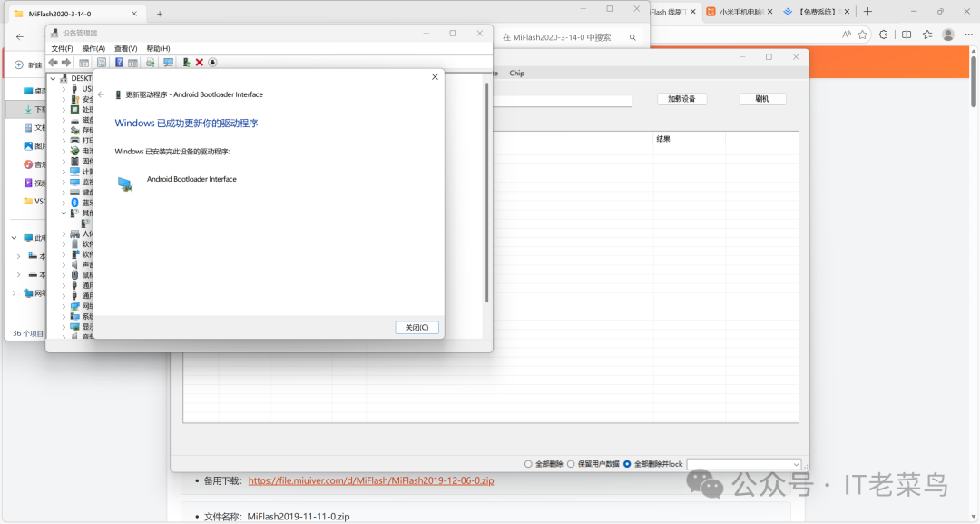Screen dimensions: 980x524
Task: Open a new browser tab with plus button
Action: (x=867, y=12)
